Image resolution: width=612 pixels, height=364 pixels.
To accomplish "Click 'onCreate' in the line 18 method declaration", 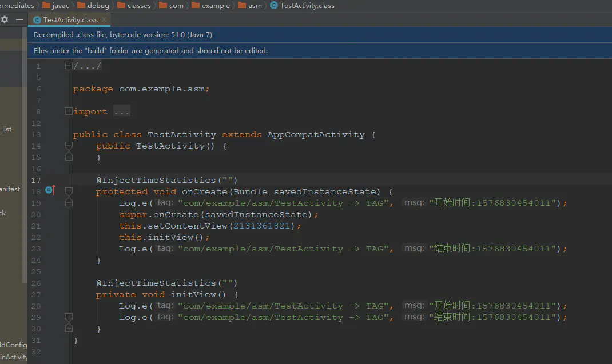I will 205,191.
